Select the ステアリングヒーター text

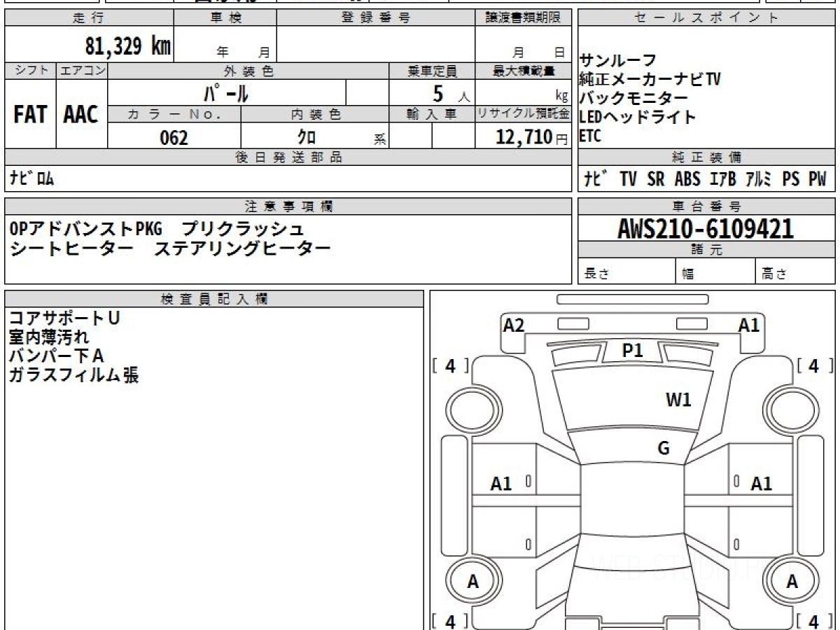pyautogui.click(x=242, y=248)
